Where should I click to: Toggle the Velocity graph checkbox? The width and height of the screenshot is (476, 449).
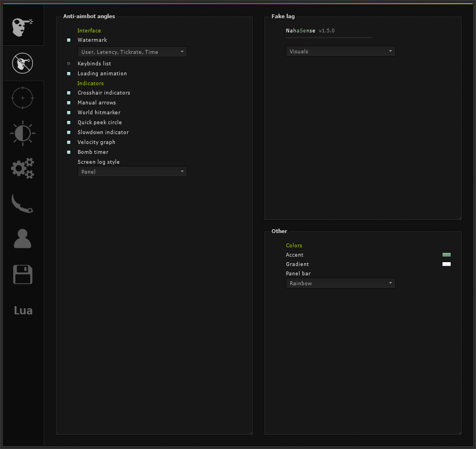click(x=69, y=142)
